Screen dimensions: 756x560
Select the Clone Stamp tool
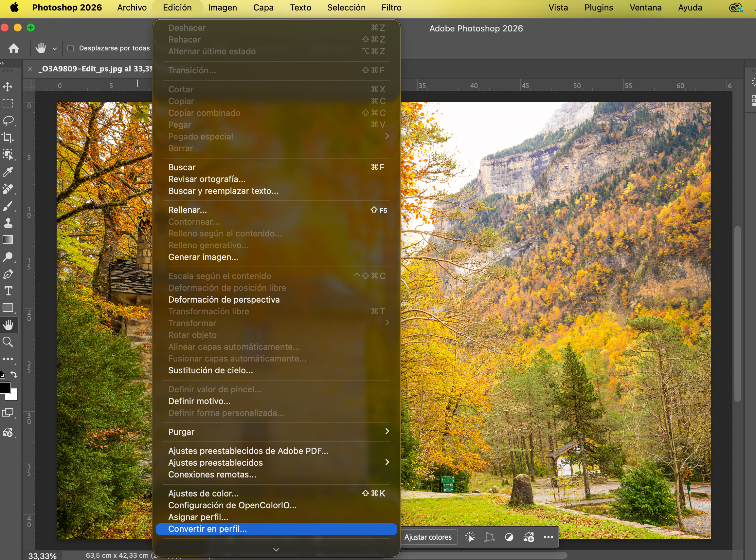point(8,223)
